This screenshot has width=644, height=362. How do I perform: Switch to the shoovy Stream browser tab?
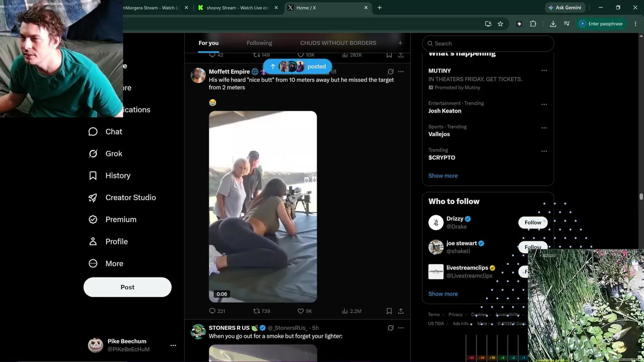(x=237, y=8)
